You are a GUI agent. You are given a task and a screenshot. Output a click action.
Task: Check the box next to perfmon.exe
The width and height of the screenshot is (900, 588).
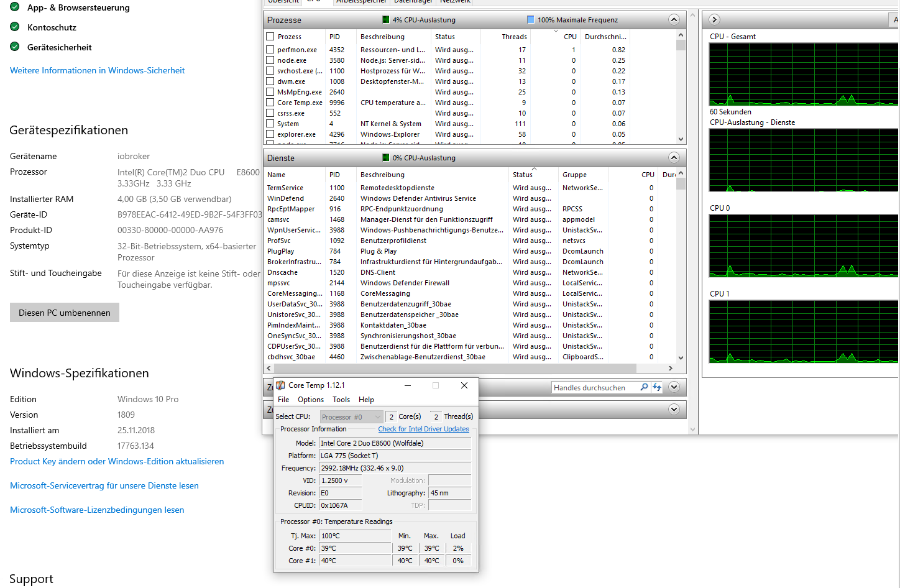270,50
